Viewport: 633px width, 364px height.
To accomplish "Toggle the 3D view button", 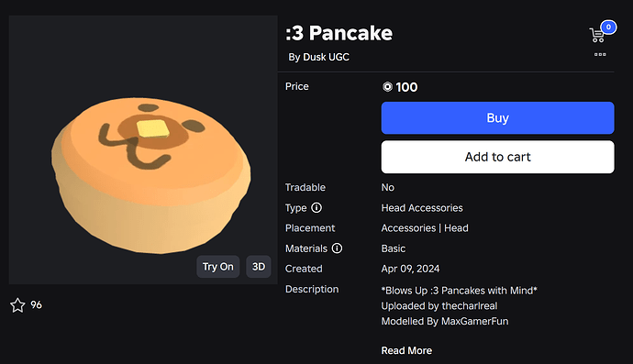I will 259,266.
